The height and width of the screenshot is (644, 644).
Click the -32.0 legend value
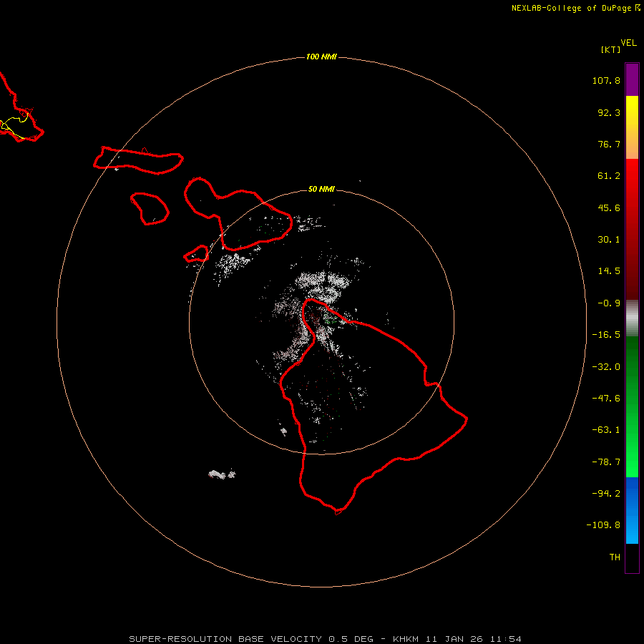[x=606, y=367]
